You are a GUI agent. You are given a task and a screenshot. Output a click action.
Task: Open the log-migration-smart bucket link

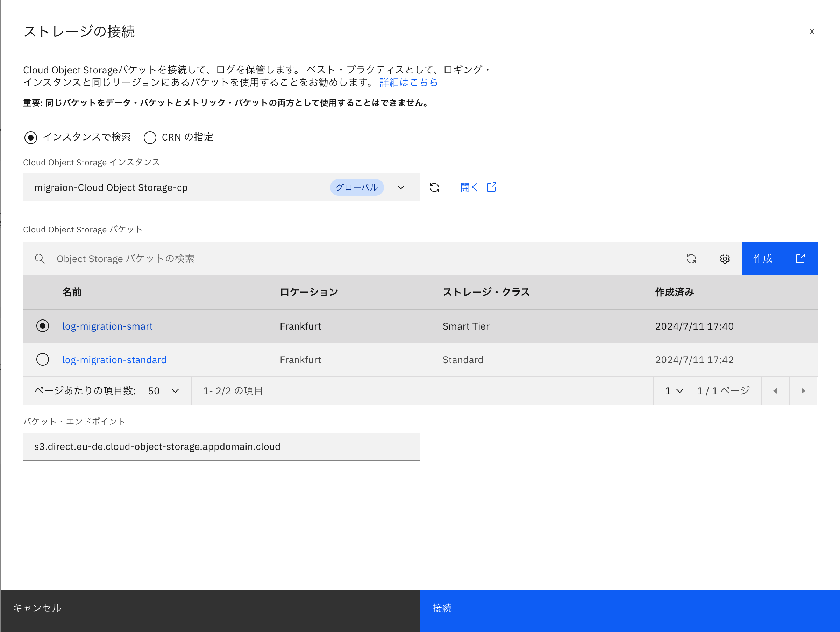[x=107, y=326]
